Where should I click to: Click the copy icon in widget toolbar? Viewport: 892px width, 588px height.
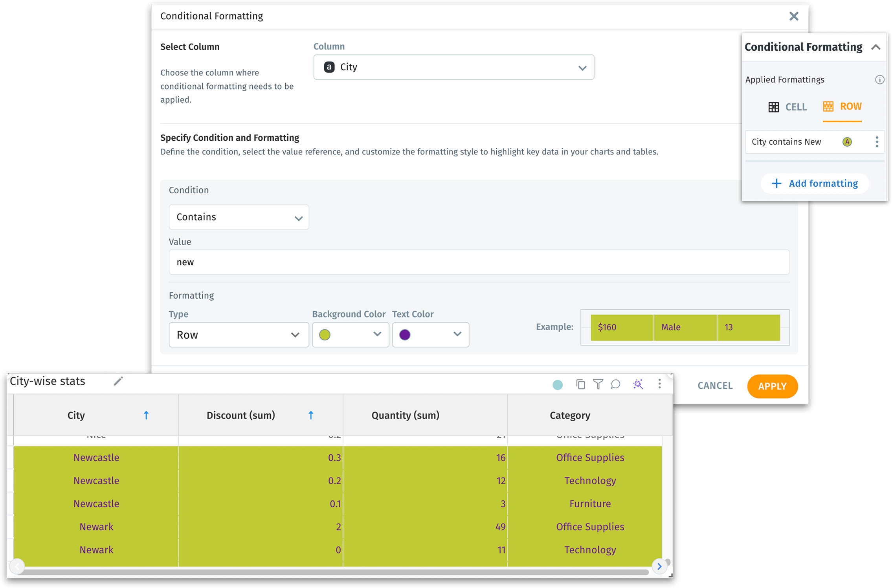click(580, 384)
